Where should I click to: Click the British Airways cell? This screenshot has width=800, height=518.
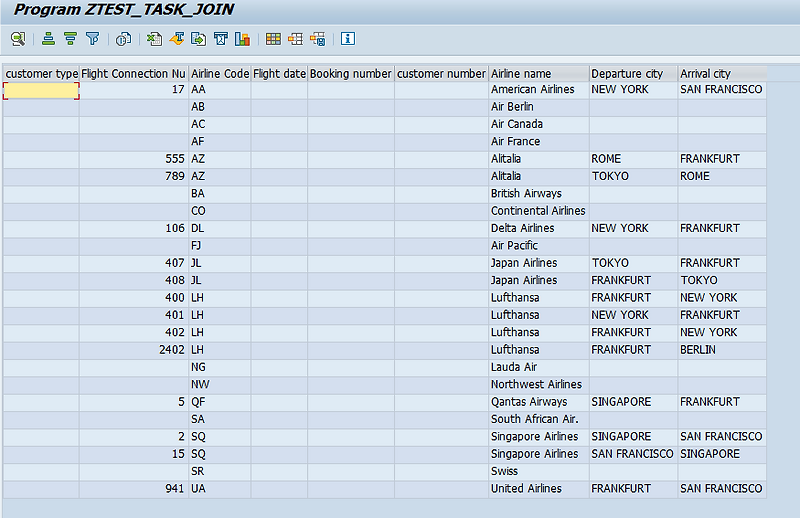coord(539,194)
